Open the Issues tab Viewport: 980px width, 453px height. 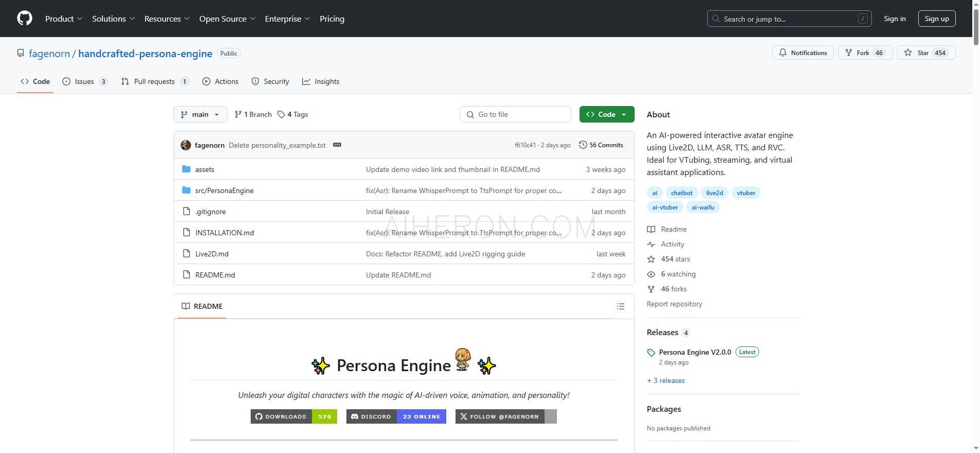point(85,81)
